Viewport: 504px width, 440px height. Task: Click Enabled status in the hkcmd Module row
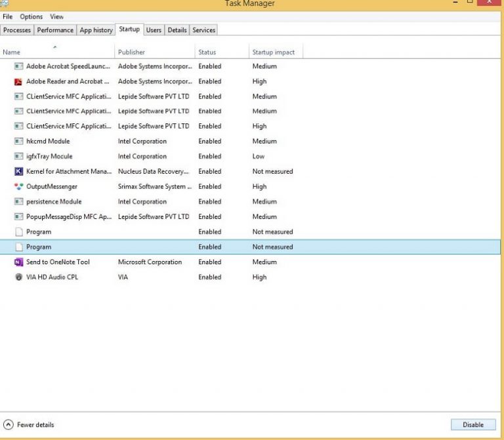209,142
